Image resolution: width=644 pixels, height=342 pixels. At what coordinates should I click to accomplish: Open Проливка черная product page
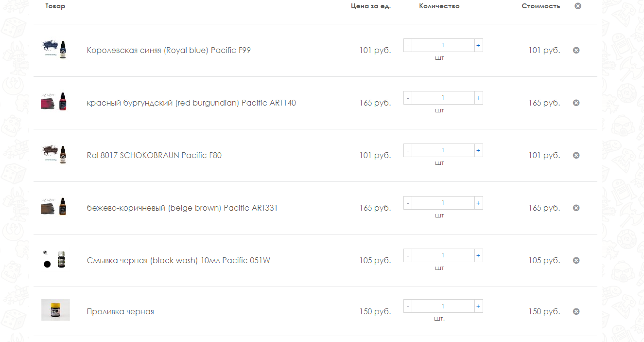pyautogui.click(x=121, y=311)
